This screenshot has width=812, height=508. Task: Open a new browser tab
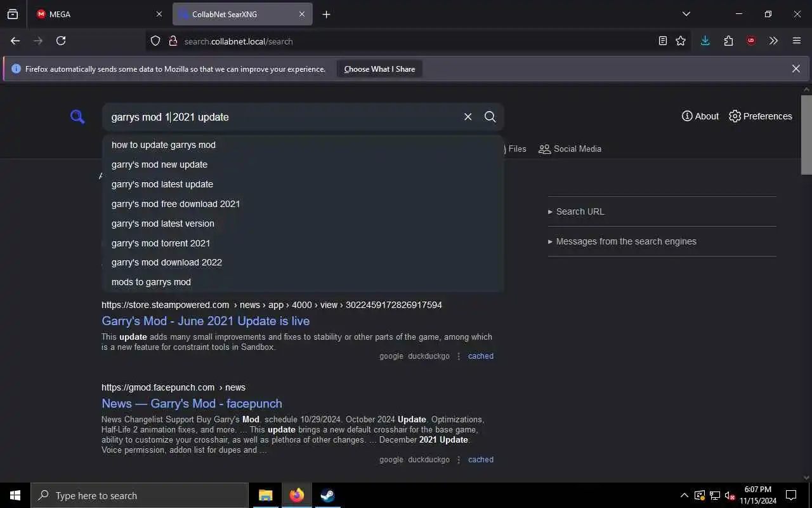(x=326, y=14)
